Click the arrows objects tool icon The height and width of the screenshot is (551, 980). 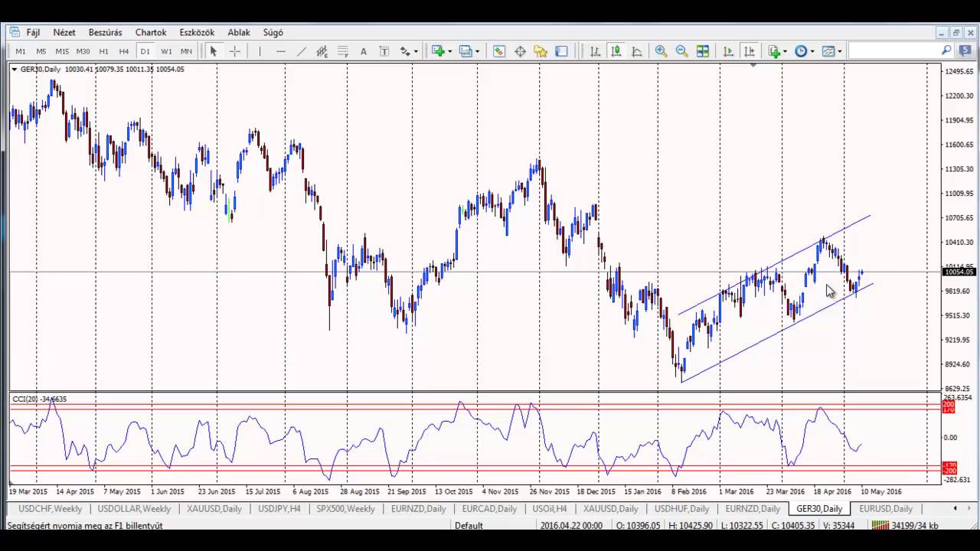click(x=405, y=51)
